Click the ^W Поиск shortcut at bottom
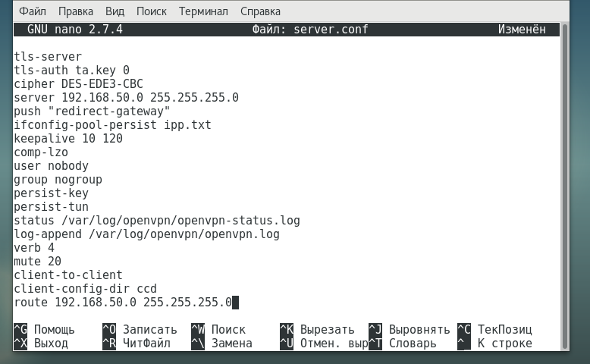This screenshot has width=590, height=364. (x=218, y=329)
